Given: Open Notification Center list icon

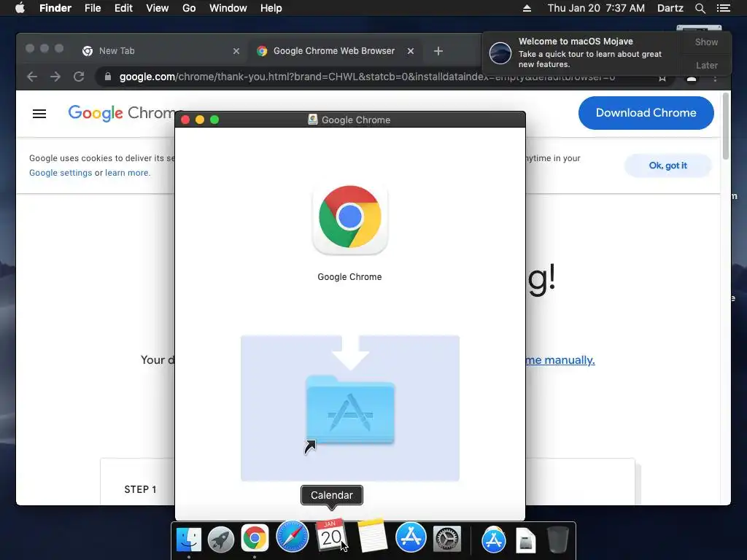Looking at the screenshot, I should click(723, 8).
